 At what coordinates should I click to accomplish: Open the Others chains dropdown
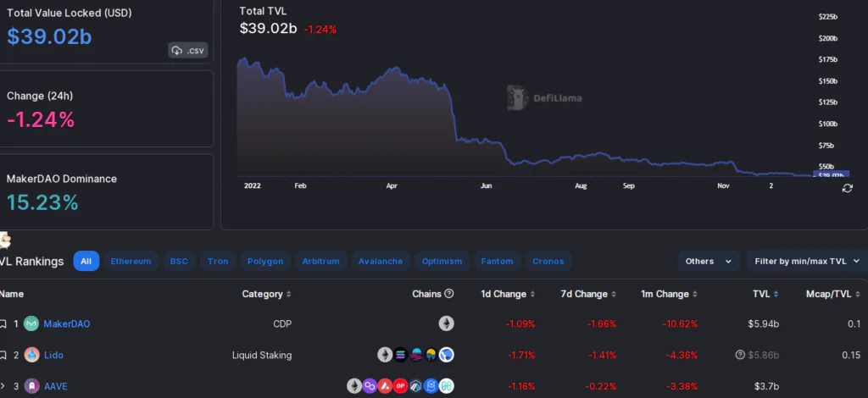(x=709, y=261)
